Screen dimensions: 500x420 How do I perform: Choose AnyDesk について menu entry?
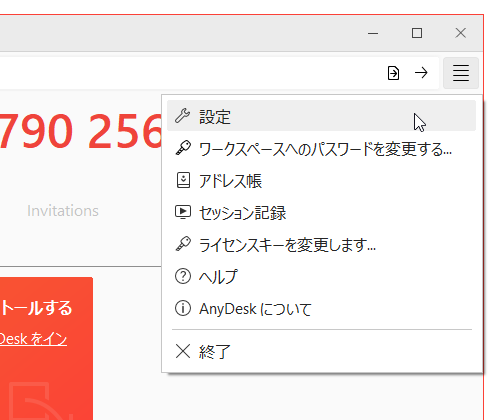[x=321, y=308]
